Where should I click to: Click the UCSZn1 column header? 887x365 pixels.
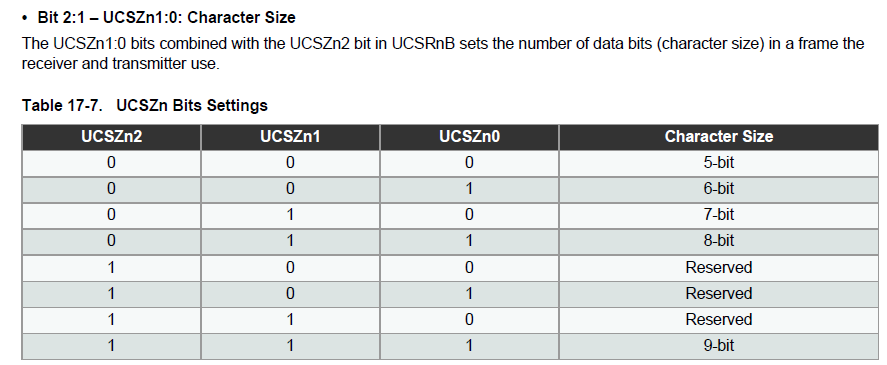pyautogui.click(x=290, y=137)
